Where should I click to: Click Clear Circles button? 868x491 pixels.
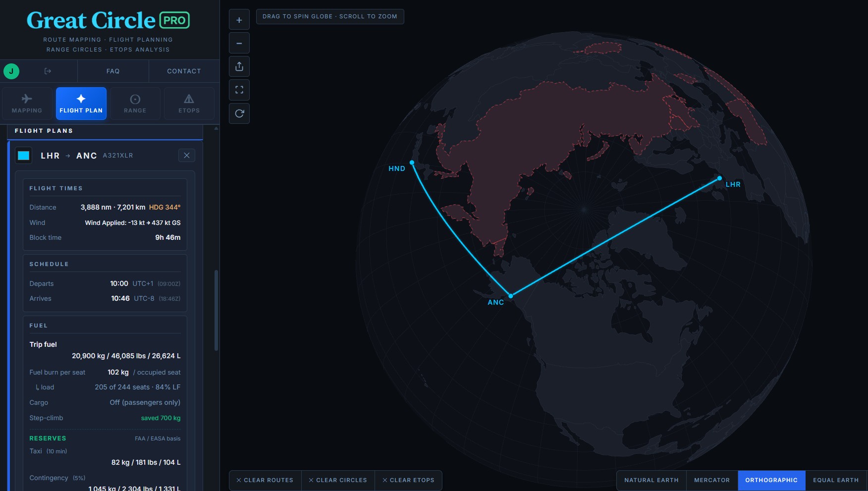[x=338, y=480]
